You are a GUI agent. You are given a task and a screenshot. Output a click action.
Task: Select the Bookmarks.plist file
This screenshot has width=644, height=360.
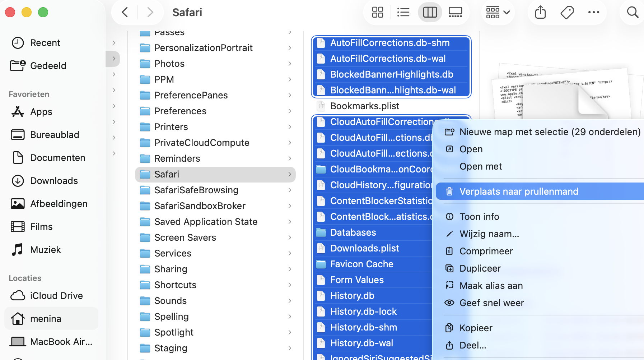point(364,106)
